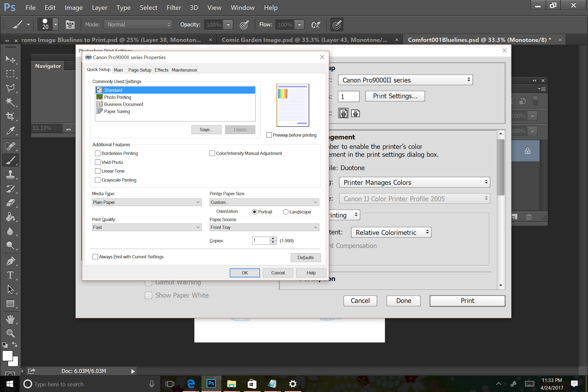Select the Magic Wand tool
The width and height of the screenshot is (588, 392).
pos(10,102)
